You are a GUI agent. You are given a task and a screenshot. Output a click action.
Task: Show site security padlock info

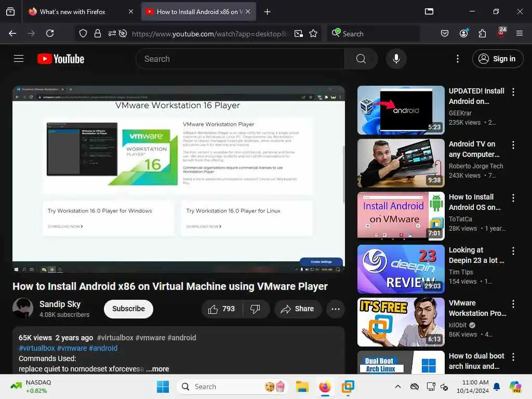[x=98, y=33]
